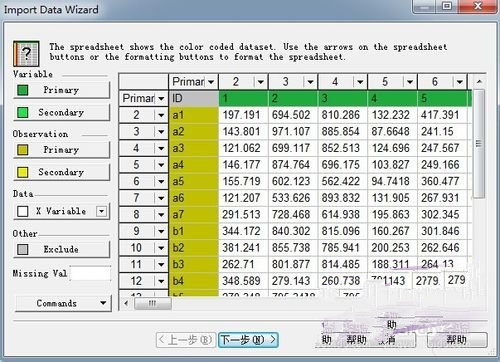Click the yellow Secondary Observation swatch
Screen dimensions: 500x362
point(23,172)
